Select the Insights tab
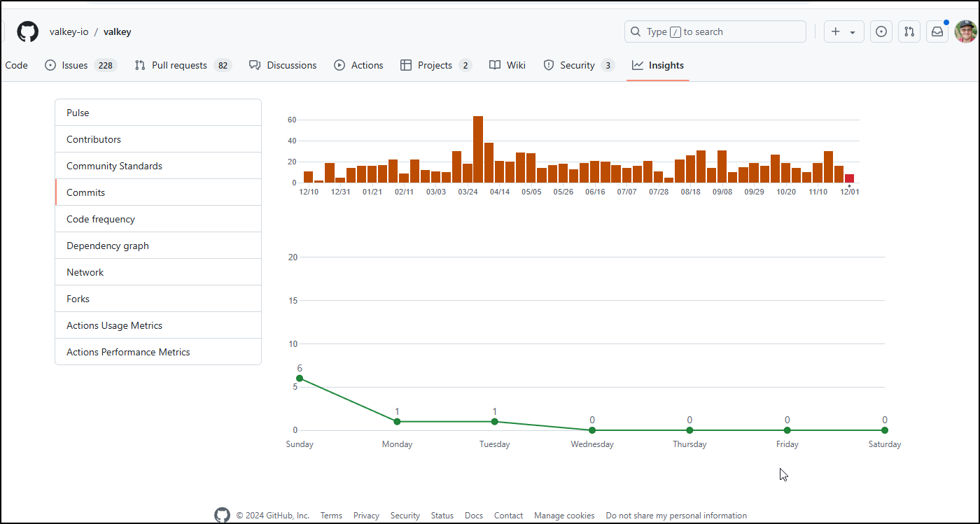This screenshot has width=980, height=524. click(x=658, y=65)
